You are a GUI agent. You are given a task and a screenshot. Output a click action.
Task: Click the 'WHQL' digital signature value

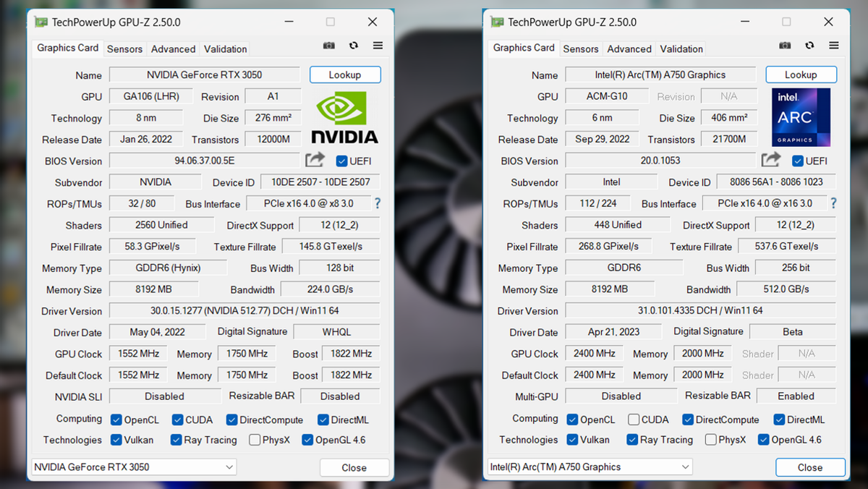tap(337, 332)
